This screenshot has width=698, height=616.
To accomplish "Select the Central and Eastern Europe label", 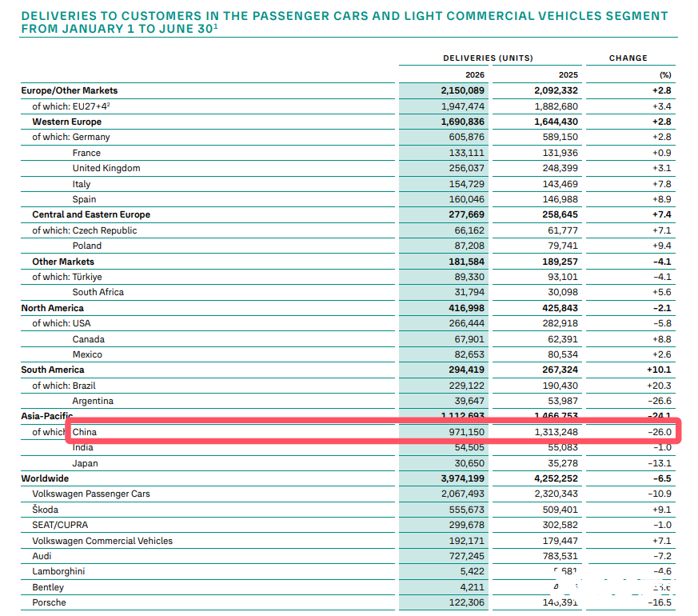I will pyautogui.click(x=91, y=214).
